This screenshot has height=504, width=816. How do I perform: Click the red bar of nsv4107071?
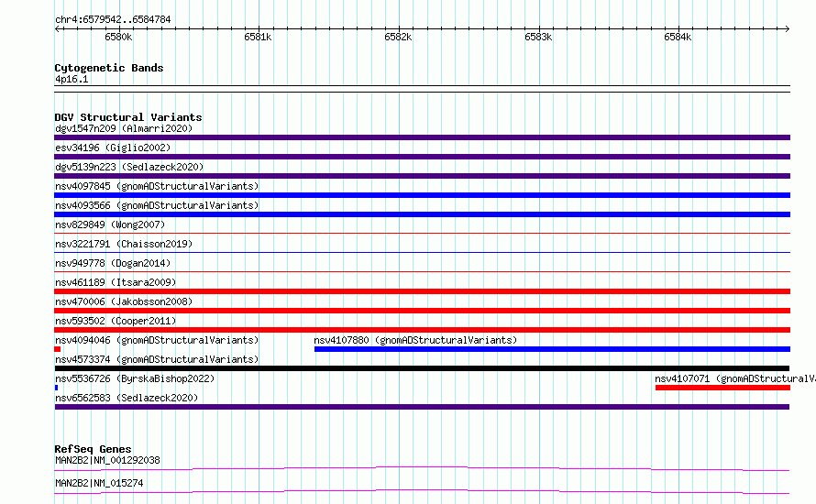pyautogui.click(x=722, y=388)
